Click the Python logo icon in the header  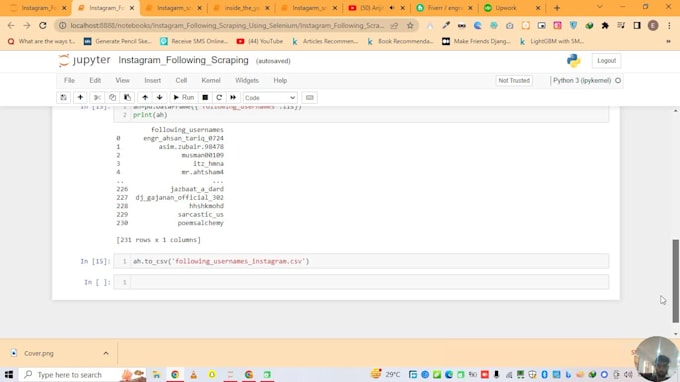(573, 60)
